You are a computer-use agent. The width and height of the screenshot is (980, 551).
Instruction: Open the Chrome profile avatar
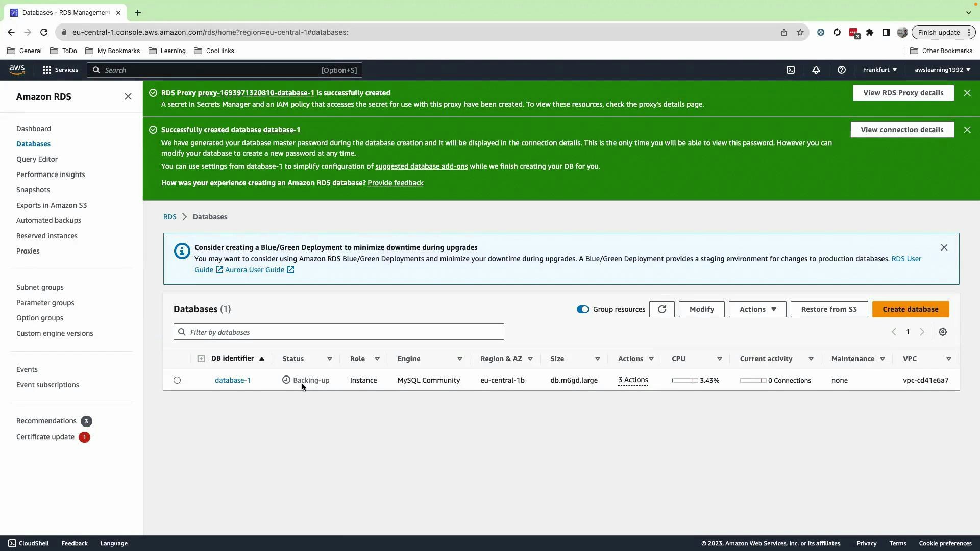[x=902, y=32]
